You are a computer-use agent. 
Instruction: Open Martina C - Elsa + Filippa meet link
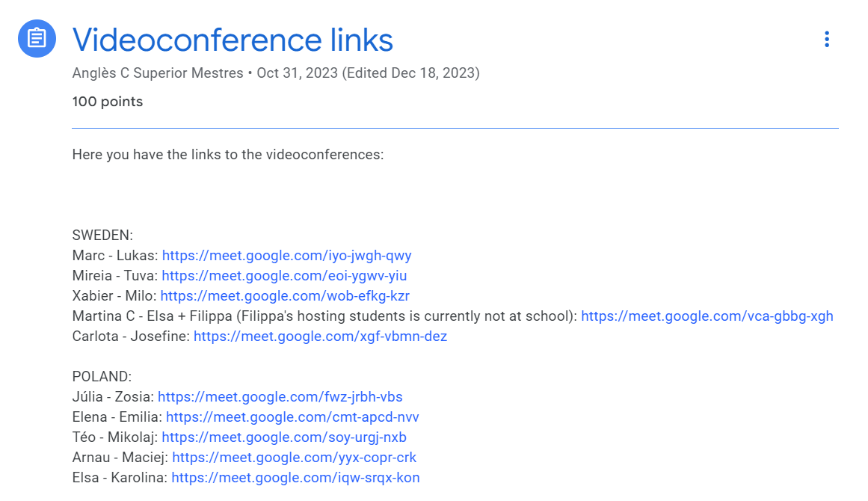707,316
